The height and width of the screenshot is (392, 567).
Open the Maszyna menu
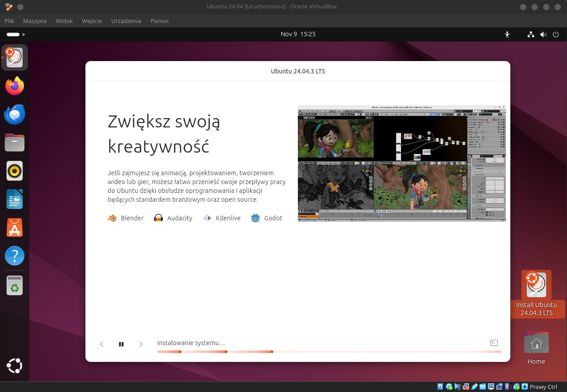tap(35, 21)
